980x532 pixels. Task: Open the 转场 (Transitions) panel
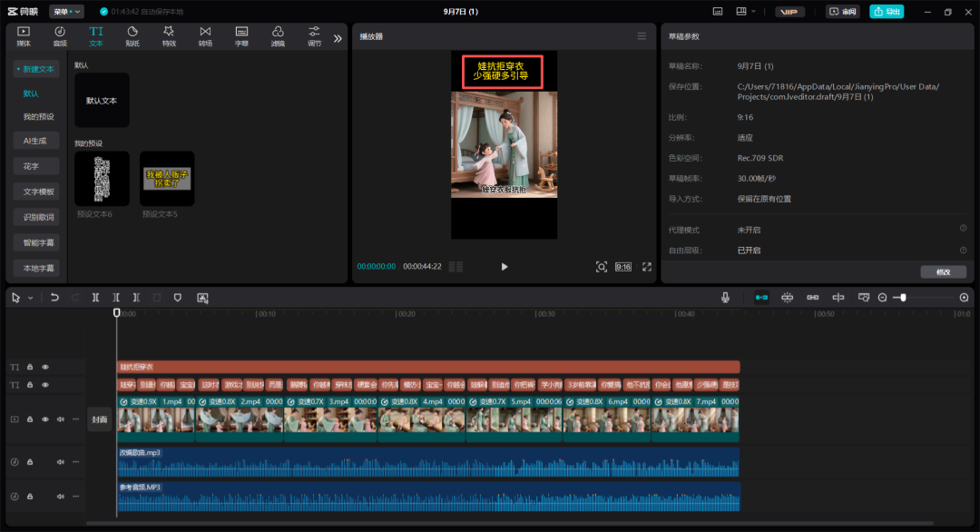(x=205, y=35)
